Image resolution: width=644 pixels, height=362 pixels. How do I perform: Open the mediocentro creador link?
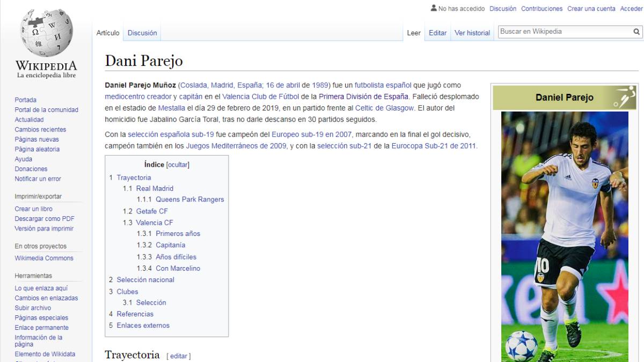point(138,97)
